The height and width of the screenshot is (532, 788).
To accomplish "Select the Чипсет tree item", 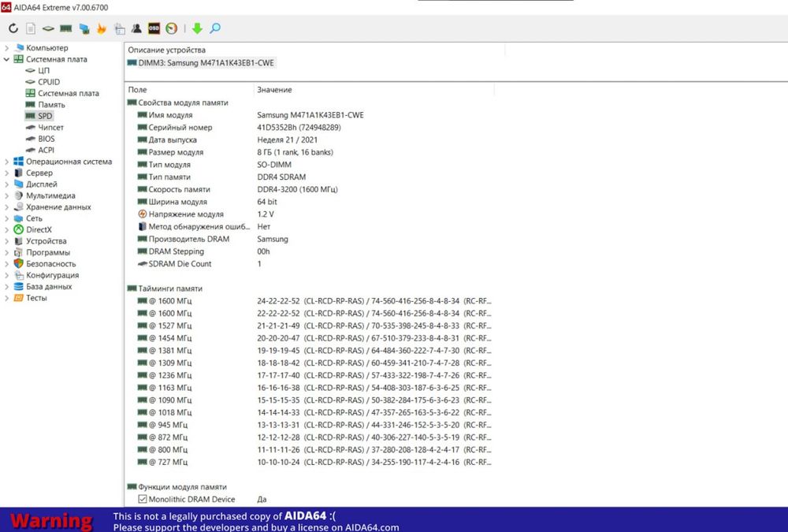I will point(50,127).
